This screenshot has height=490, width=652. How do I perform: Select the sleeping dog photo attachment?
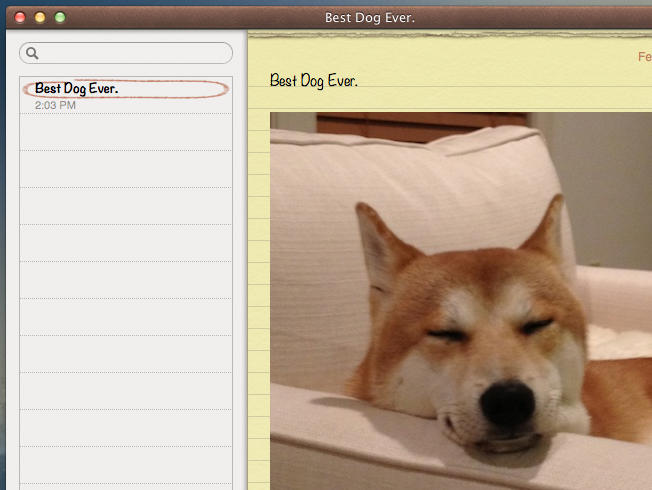pyautogui.click(x=460, y=300)
